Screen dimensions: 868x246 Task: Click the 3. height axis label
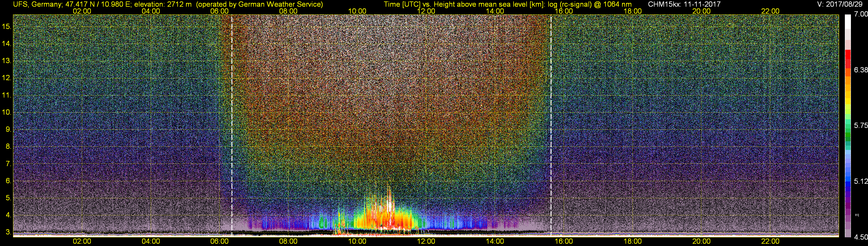click(8, 232)
